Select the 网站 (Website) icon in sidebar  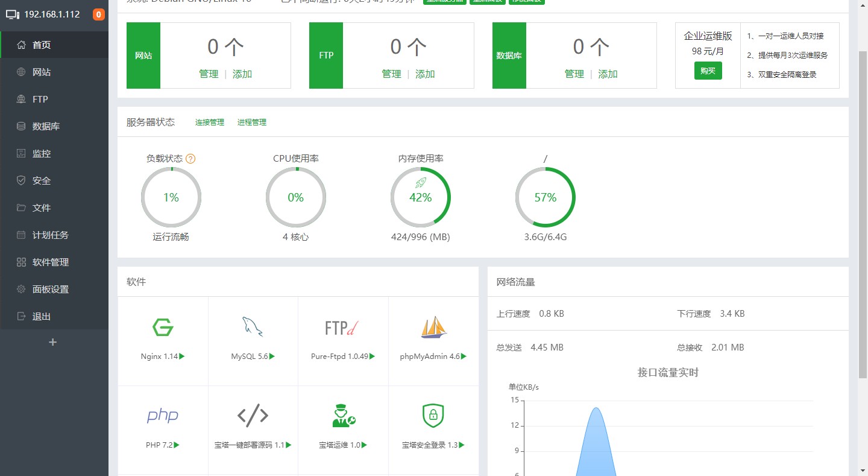(20, 72)
